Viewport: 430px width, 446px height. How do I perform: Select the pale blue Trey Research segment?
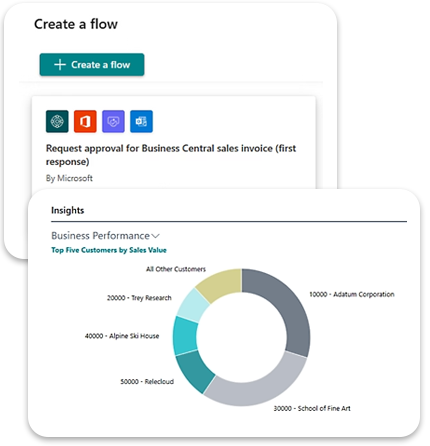193,305
